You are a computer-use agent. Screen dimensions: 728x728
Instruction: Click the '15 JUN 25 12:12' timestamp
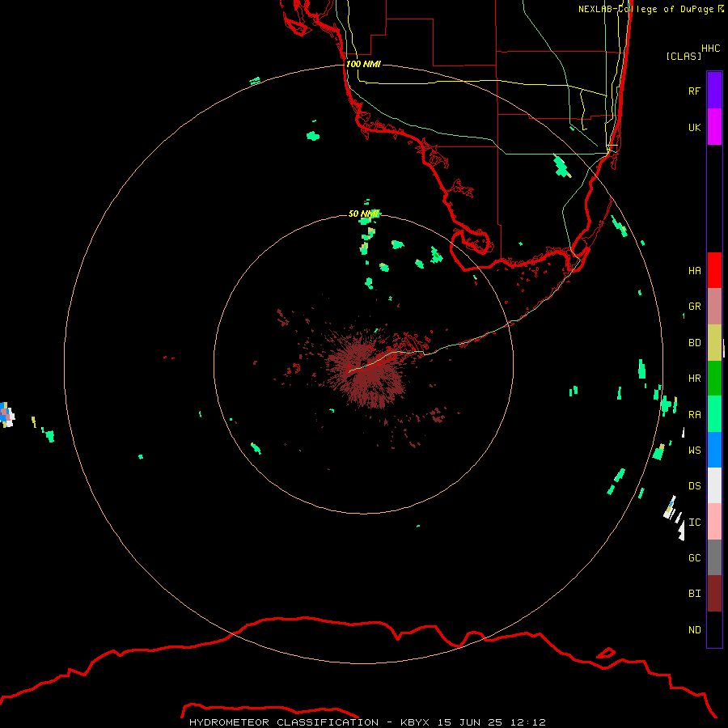(x=492, y=722)
